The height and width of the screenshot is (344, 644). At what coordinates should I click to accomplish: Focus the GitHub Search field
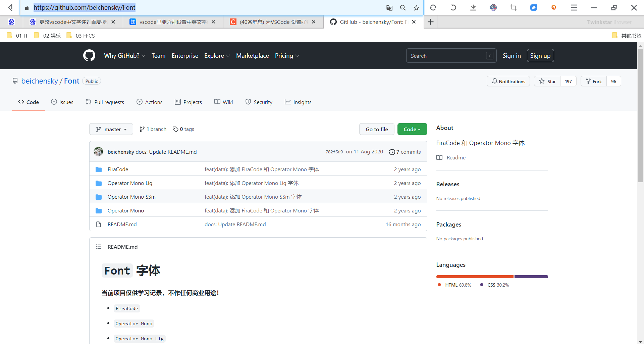pyautogui.click(x=451, y=56)
